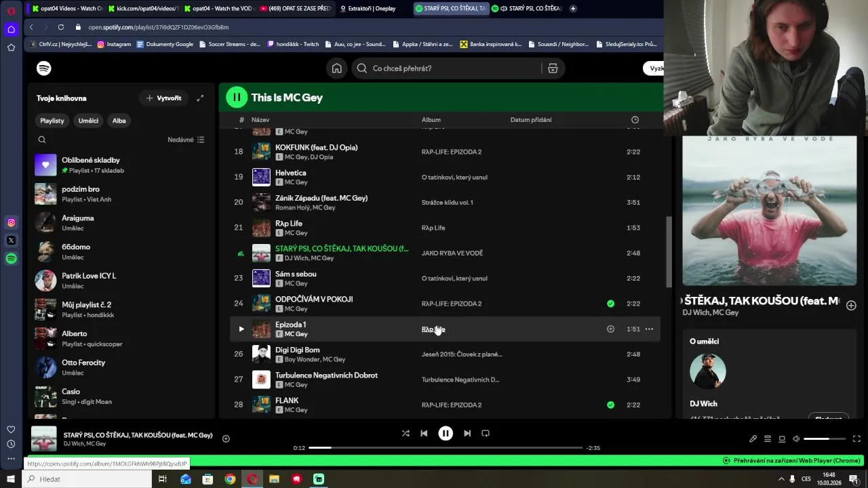Viewport: 868px width, 488px height.
Task: Toggle saved checkmark on FLANK
Action: click(610, 405)
